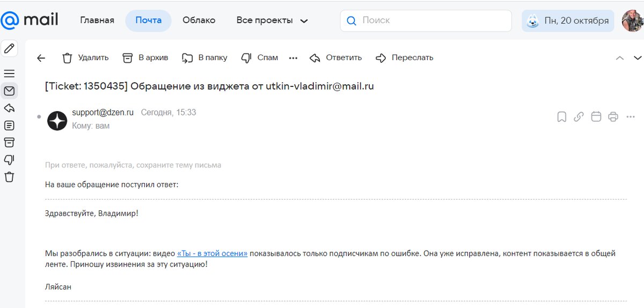Choose В папку to move letter

pos(204,57)
